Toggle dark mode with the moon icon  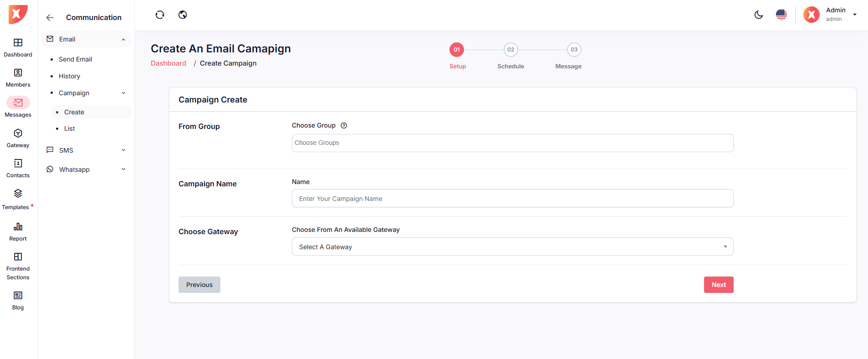click(759, 15)
